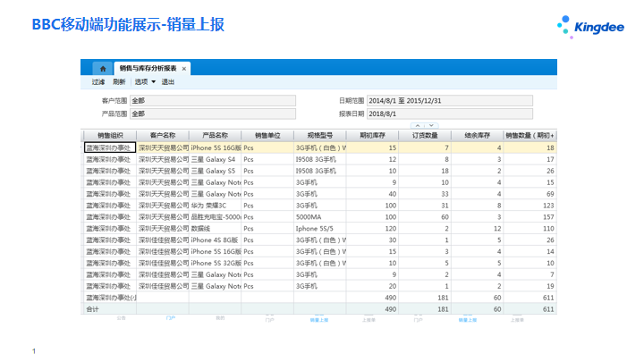This screenshot has width=644, height=362.
Task: Click the 5000MA specification cell
Action: [320, 216]
